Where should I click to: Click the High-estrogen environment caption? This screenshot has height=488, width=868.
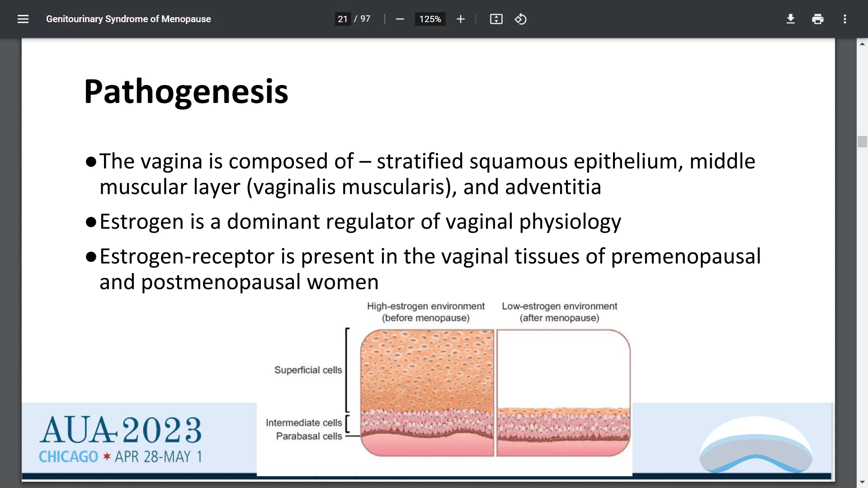pyautogui.click(x=425, y=312)
